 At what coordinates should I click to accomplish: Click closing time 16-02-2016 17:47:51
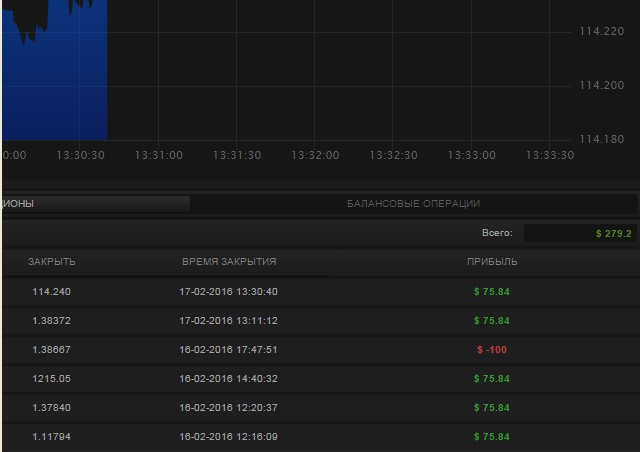point(229,350)
